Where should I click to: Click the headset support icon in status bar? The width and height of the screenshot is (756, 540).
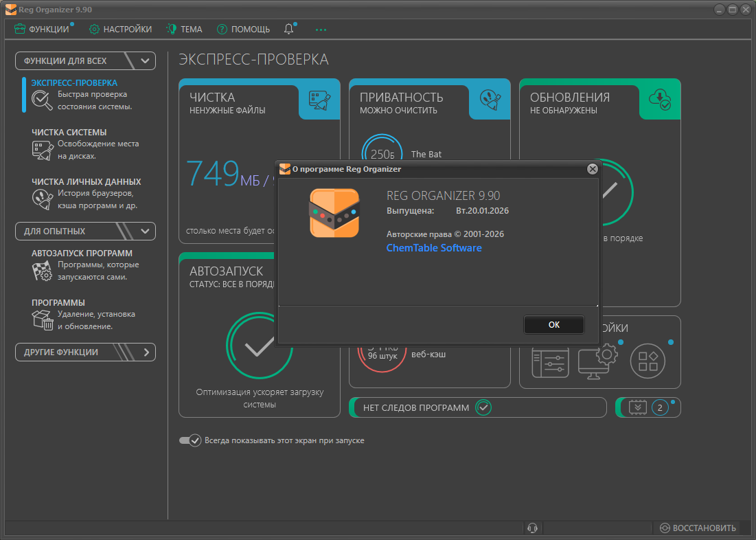pyautogui.click(x=531, y=528)
